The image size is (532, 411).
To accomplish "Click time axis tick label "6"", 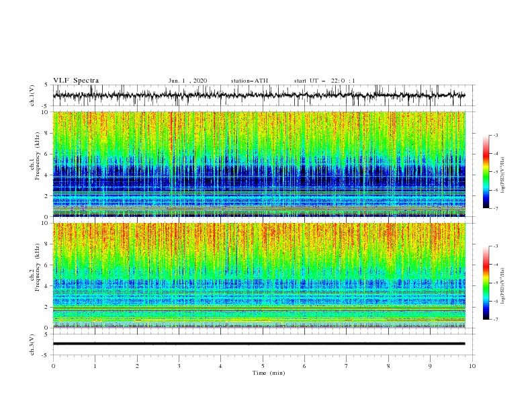I will click(304, 366).
